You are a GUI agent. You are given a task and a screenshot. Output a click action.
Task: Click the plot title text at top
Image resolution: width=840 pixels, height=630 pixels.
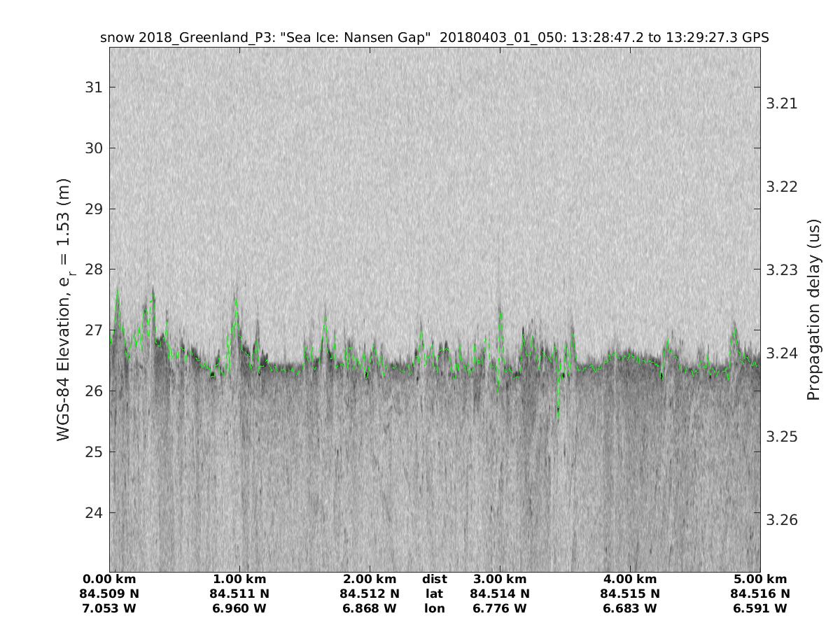tap(435, 38)
